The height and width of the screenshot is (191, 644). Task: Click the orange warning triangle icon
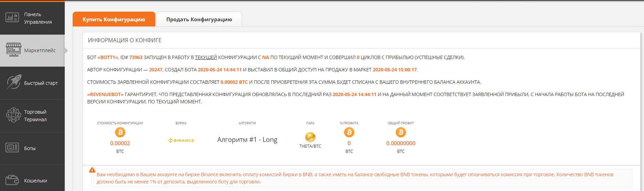pos(92,170)
